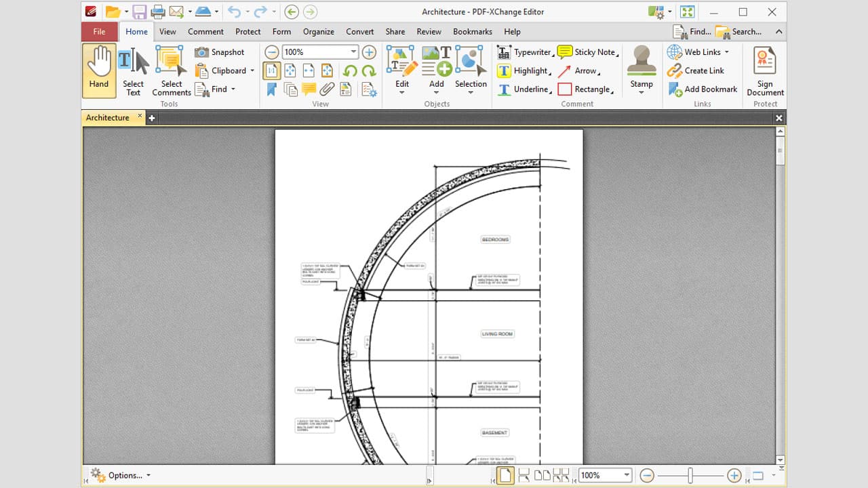Switch to the Comment ribbon tab
The height and width of the screenshot is (488, 868).
pyautogui.click(x=205, y=31)
